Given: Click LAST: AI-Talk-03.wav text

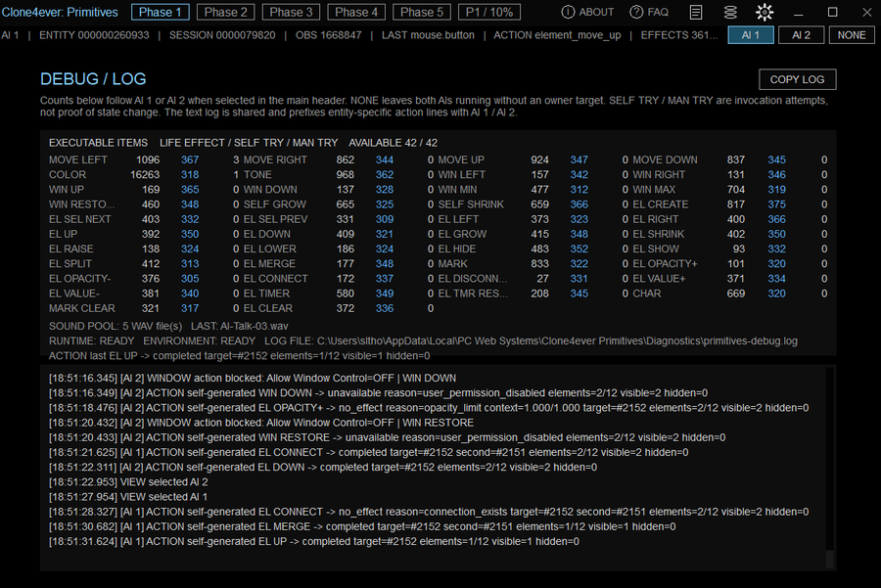Looking at the screenshot, I should coord(240,327).
